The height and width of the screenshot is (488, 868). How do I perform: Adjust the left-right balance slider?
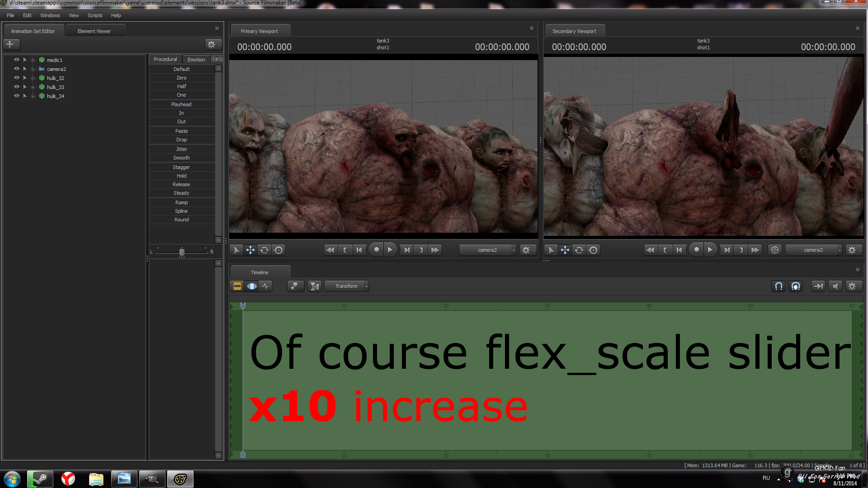point(182,252)
